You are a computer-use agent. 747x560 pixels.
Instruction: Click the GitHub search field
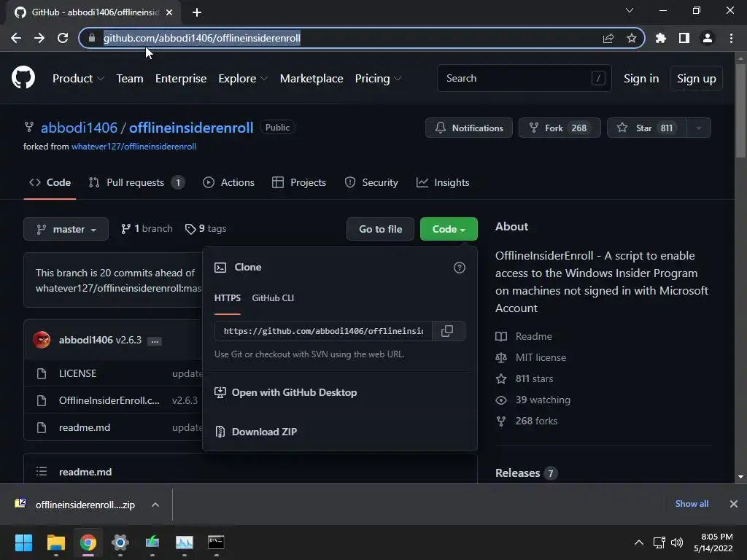point(524,78)
